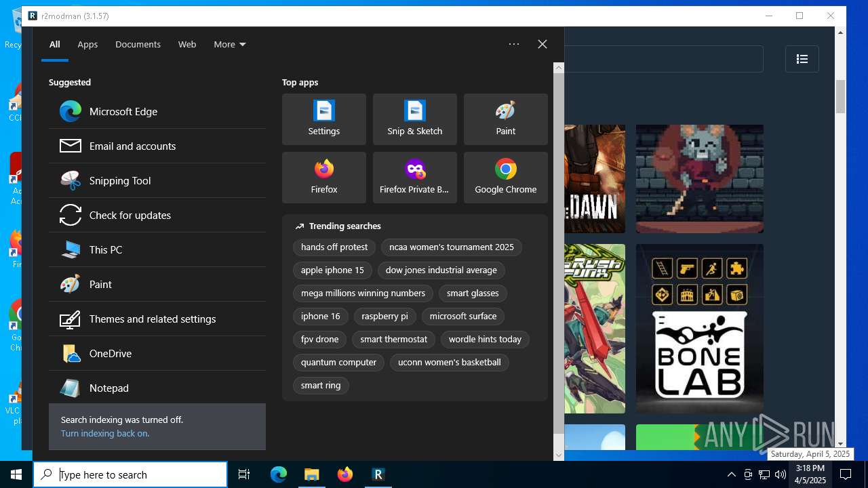Viewport: 868px width, 488px height.
Task: Open Notepad from Suggested list
Action: point(157,388)
